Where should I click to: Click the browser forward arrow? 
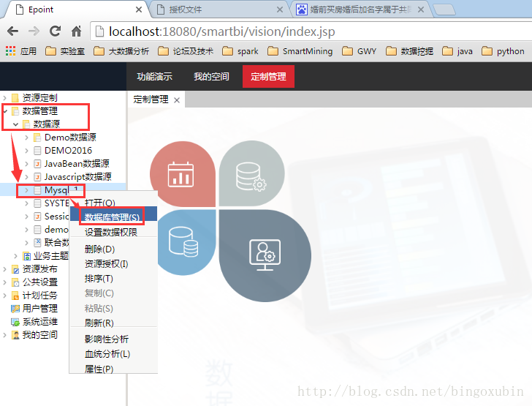pos(34,31)
